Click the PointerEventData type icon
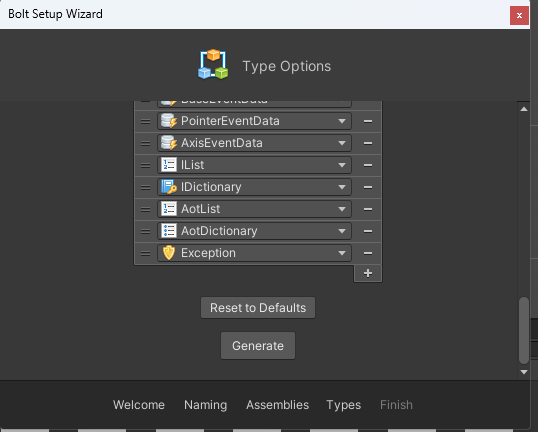 (x=169, y=121)
